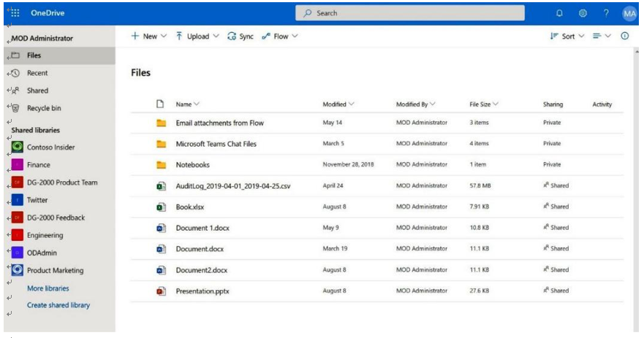The image size is (644, 338).
Task: Click the Activity column header
Action: tap(602, 104)
